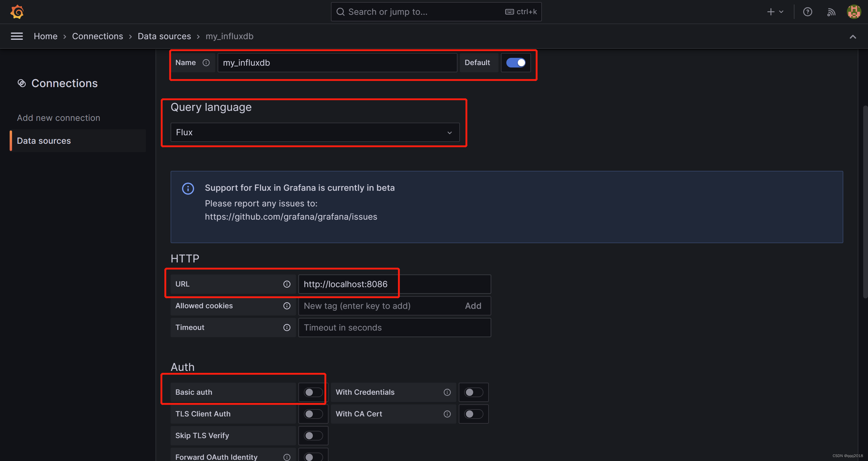
Task: Open the Query language Flux dropdown
Action: [315, 133]
